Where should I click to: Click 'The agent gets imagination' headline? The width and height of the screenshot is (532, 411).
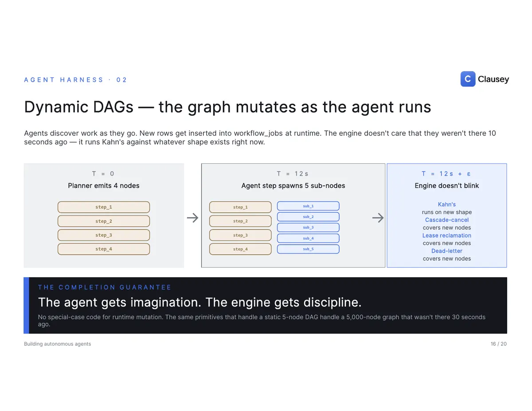200,303
